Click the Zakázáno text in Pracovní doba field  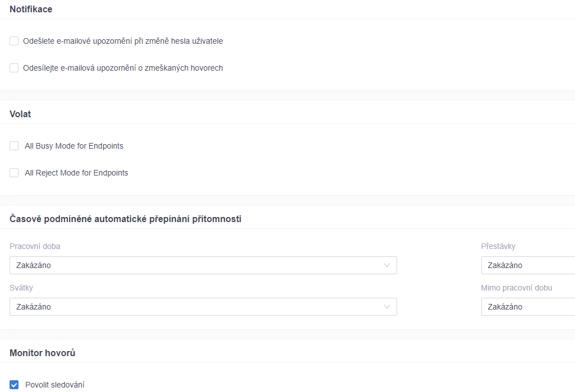click(x=33, y=265)
